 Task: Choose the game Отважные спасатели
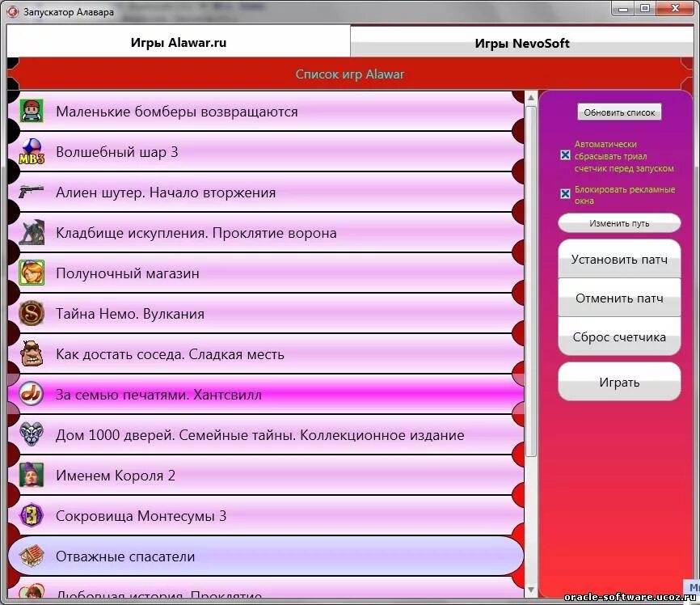coord(266,556)
